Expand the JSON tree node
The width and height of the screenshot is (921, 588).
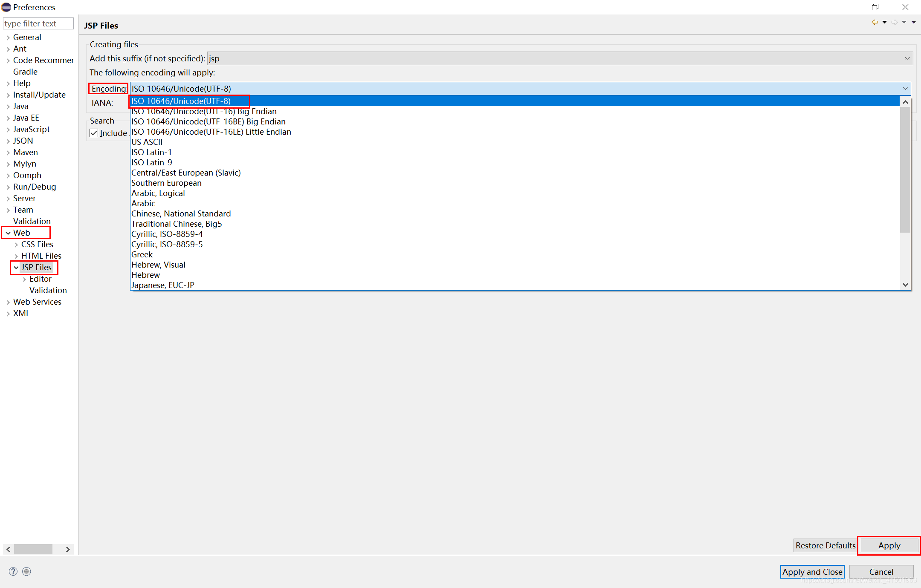[8, 141]
